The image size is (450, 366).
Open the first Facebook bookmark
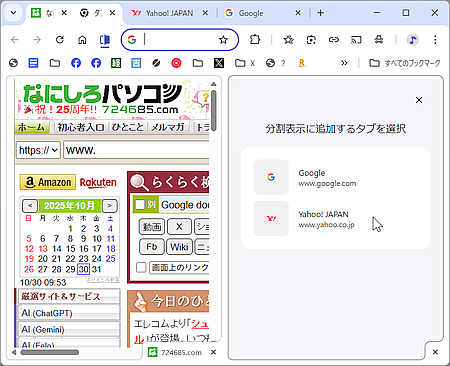76,63
